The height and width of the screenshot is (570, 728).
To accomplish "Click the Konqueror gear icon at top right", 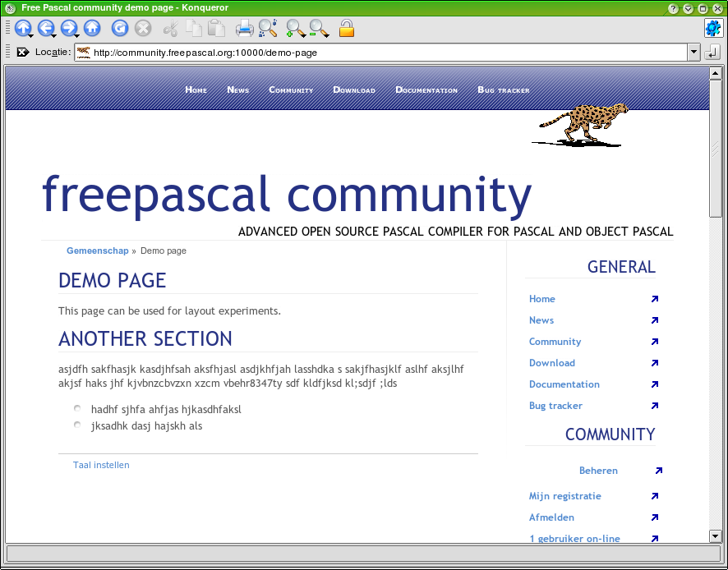I will click(x=712, y=28).
